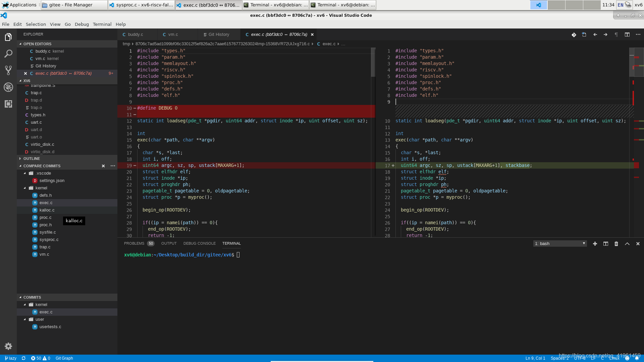Expand the OUTLINE section
Screen dimensions: 644x362
32,159
